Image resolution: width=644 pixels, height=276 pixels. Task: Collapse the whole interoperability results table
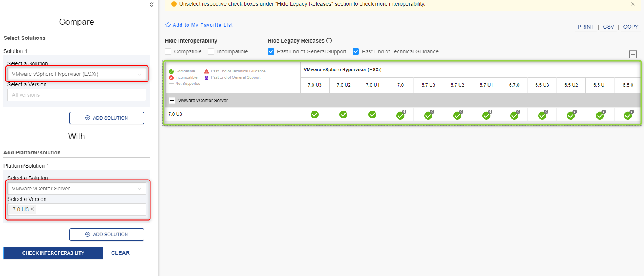[633, 55]
